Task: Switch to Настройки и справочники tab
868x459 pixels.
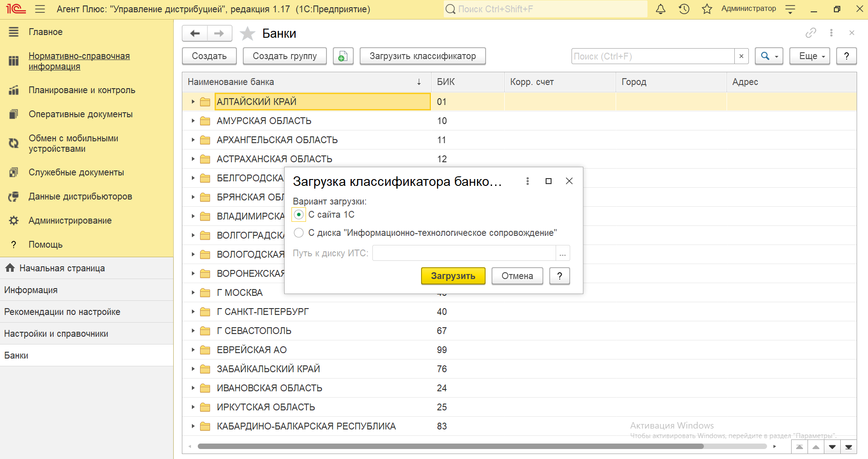Action: pos(86,334)
